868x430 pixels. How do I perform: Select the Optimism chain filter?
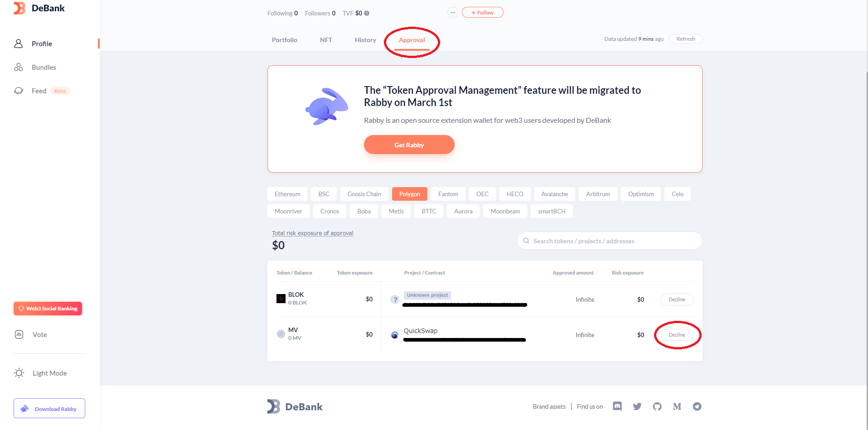(x=641, y=194)
